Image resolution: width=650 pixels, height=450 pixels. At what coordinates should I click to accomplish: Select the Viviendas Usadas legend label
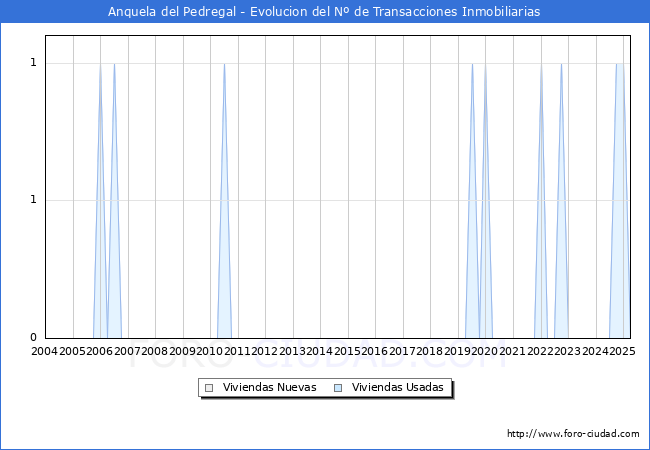pyautogui.click(x=398, y=387)
